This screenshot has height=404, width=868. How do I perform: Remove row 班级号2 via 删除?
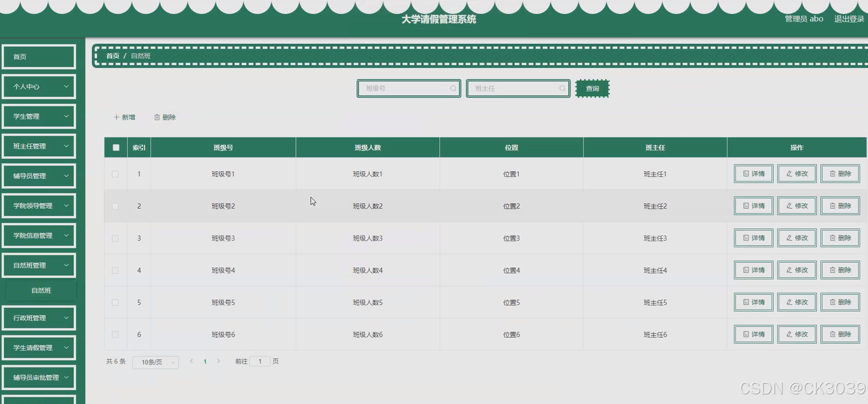(x=840, y=206)
